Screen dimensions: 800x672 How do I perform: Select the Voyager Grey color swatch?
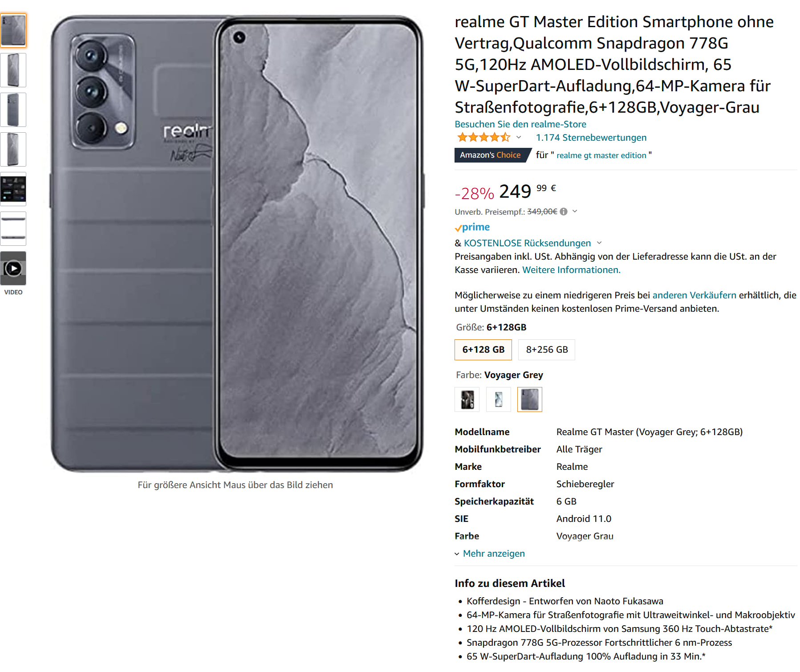530,399
